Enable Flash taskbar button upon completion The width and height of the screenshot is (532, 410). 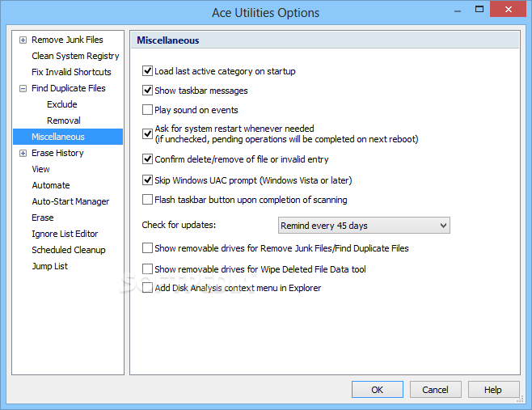pyautogui.click(x=147, y=199)
